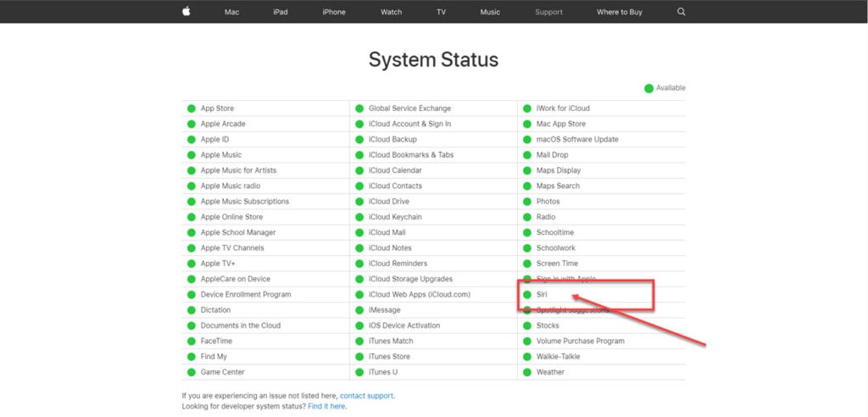Select iCloud Bookmarks & Tabs entry
Image resolution: width=868 pixels, height=417 pixels.
tap(411, 155)
